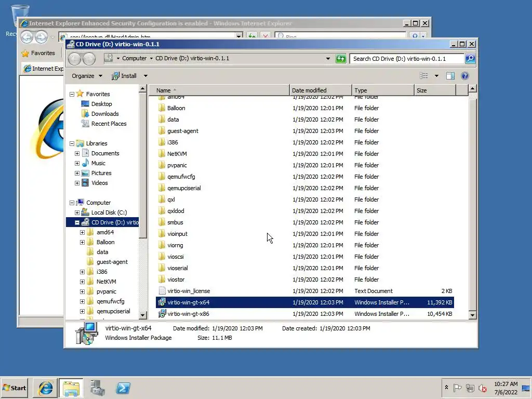532x399 pixels.
Task: Open Internet Explorer from the taskbar
Action: (x=45, y=388)
